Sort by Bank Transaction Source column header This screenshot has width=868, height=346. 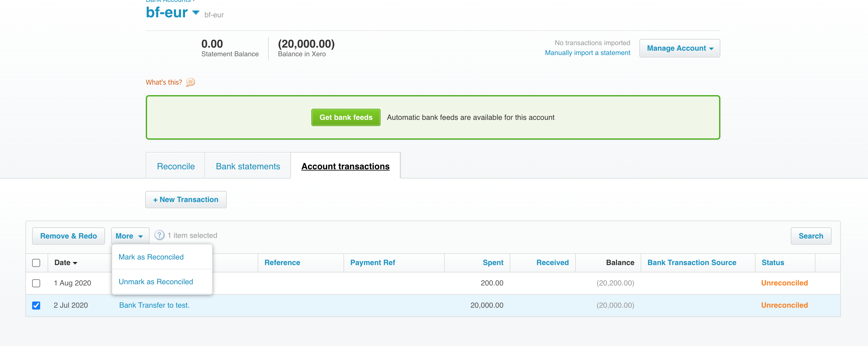tap(691, 263)
